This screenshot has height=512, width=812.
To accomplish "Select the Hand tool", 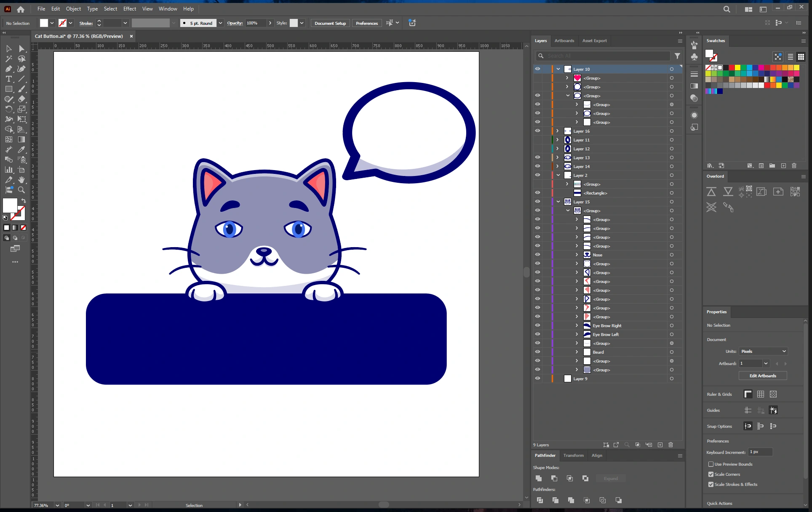I will (x=21, y=180).
